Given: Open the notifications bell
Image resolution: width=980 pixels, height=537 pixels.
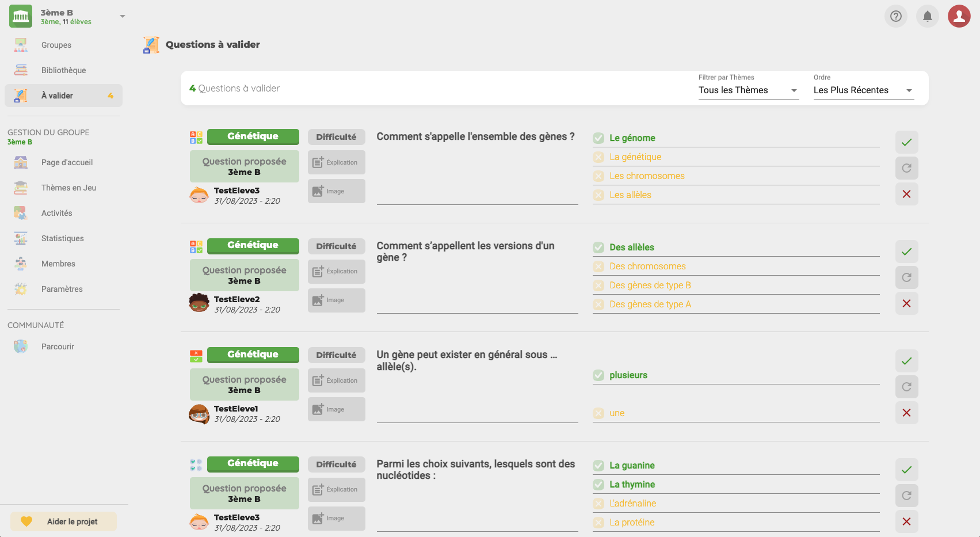Looking at the screenshot, I should coord(927,16).
